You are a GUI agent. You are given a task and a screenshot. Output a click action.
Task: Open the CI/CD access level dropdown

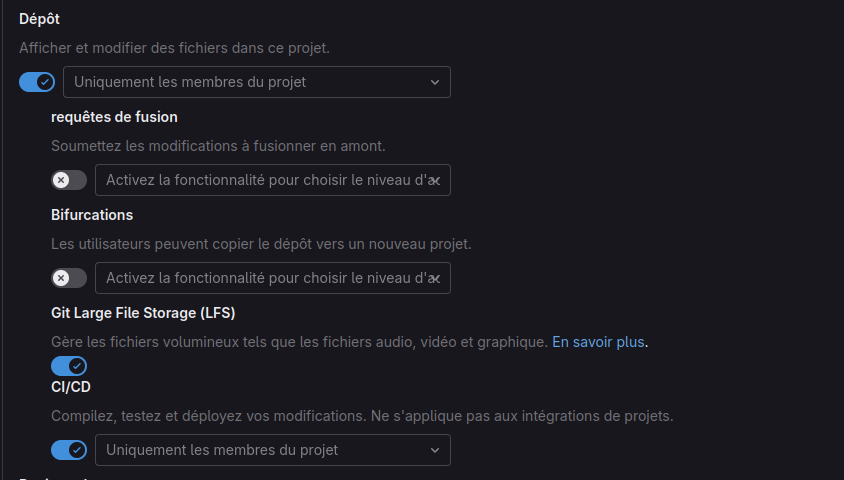click(272, 450)
